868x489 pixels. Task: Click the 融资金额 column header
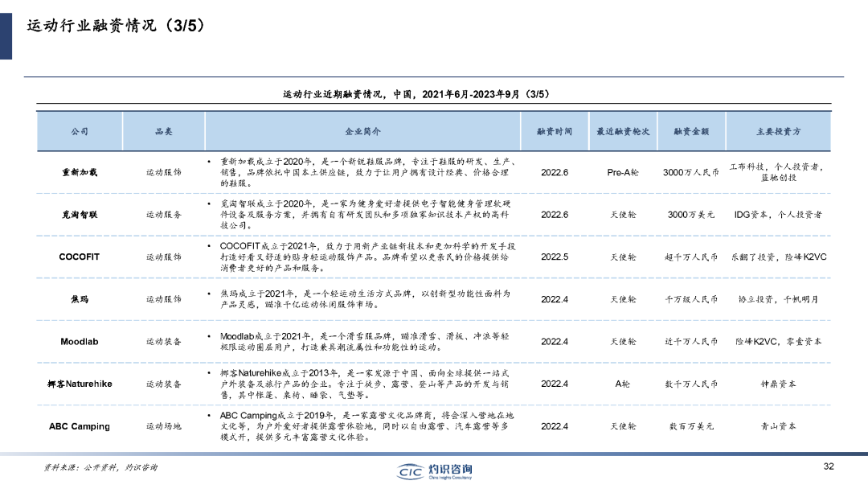tap(691, 131)
